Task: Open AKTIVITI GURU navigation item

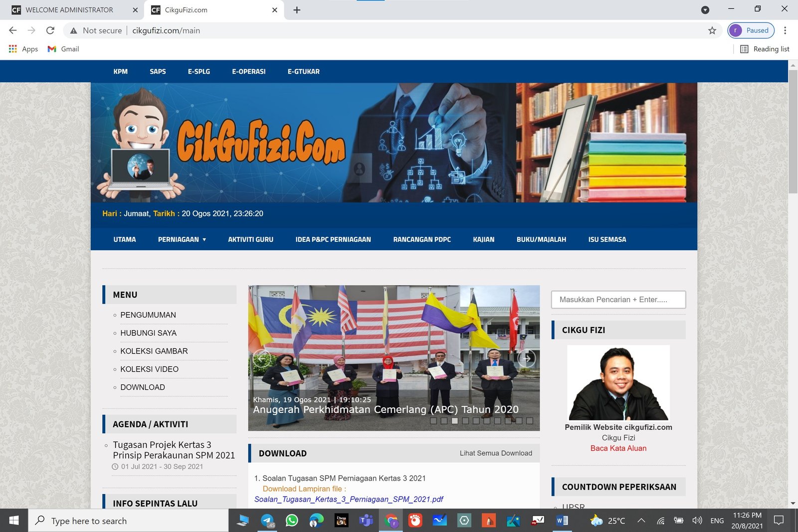Action: (251, 239)
